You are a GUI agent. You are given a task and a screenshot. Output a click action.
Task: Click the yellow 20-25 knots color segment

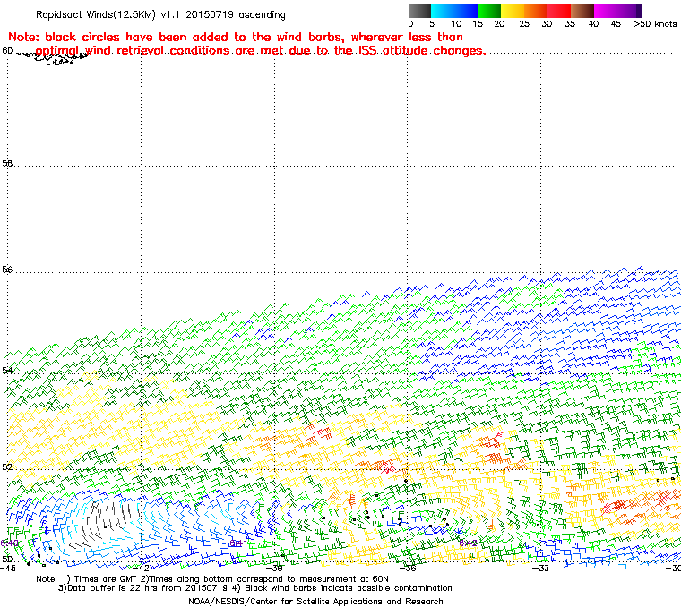[x=513, y=11]
